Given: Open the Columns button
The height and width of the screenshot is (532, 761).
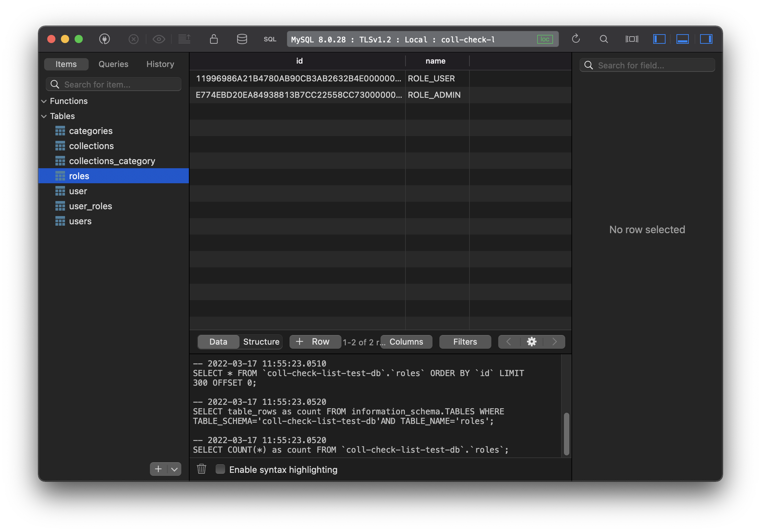Looking at the screenshot, I should (x=406, y=342).
